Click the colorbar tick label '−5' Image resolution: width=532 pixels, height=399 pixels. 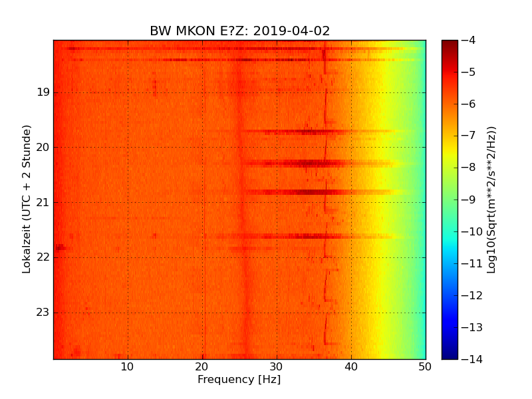pos(469,72)
